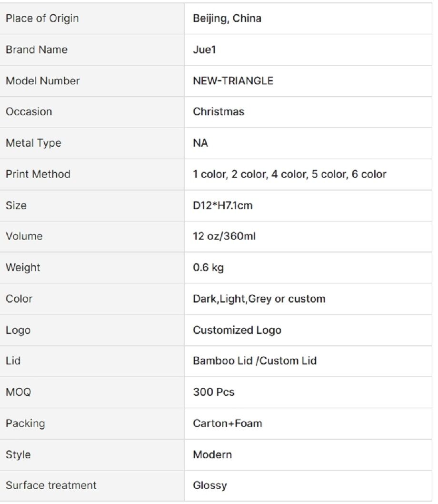Image resolution: width=438 pixels, height=504 pixels.
Task: Click the 'Modern' style value
Action: coord(212,454)
